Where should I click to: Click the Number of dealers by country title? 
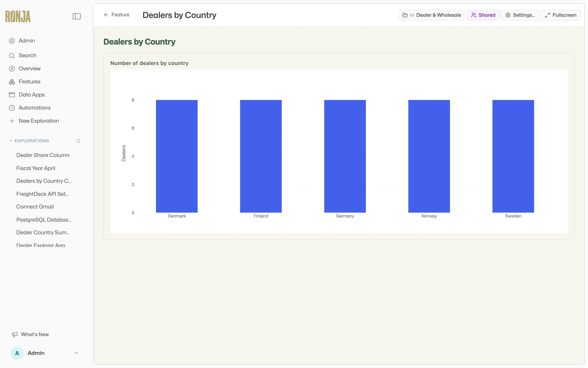[149, 63]
